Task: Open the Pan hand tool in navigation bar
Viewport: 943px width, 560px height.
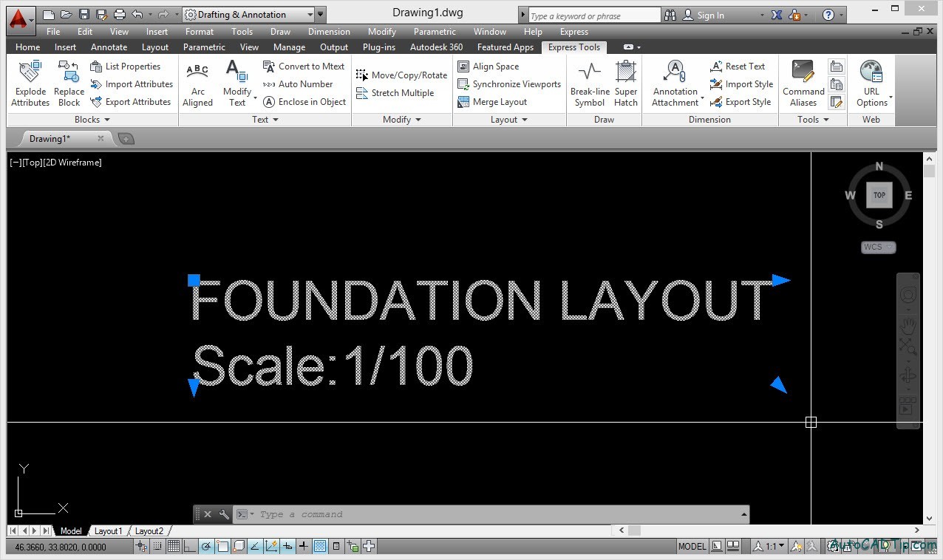Action: tap(908, 324)
